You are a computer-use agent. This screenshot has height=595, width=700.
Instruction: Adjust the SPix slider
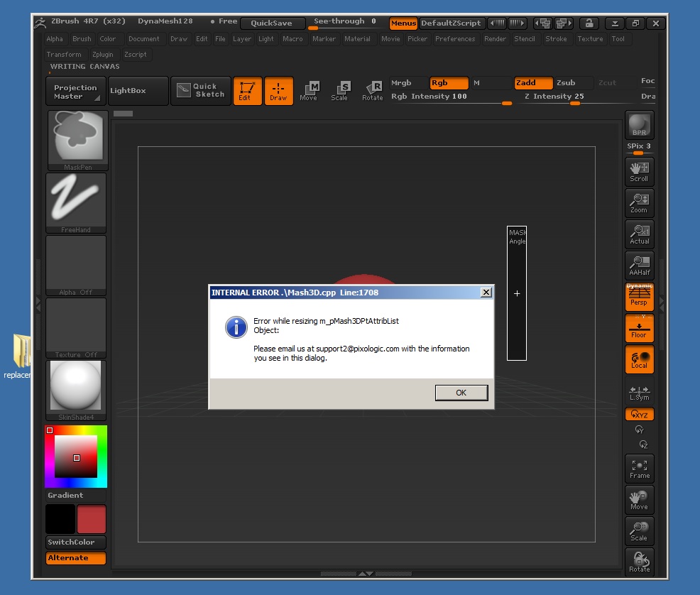point(639,148)
